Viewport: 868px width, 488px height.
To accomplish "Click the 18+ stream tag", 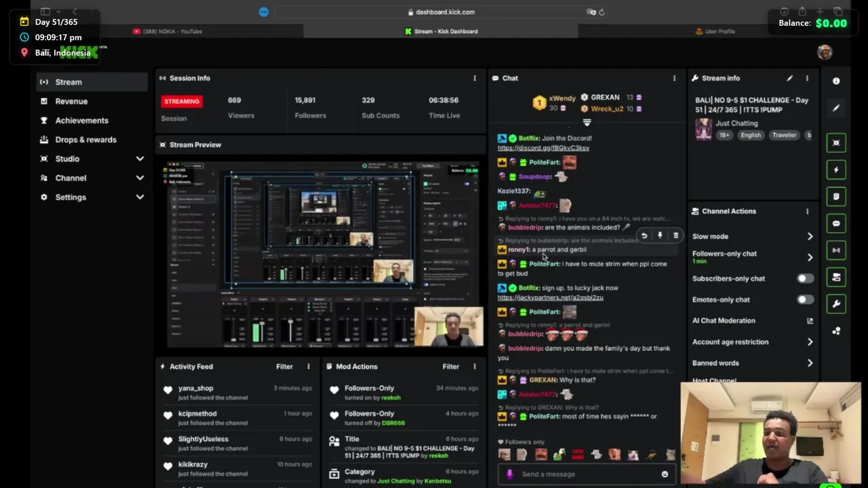I will point(724,136).
